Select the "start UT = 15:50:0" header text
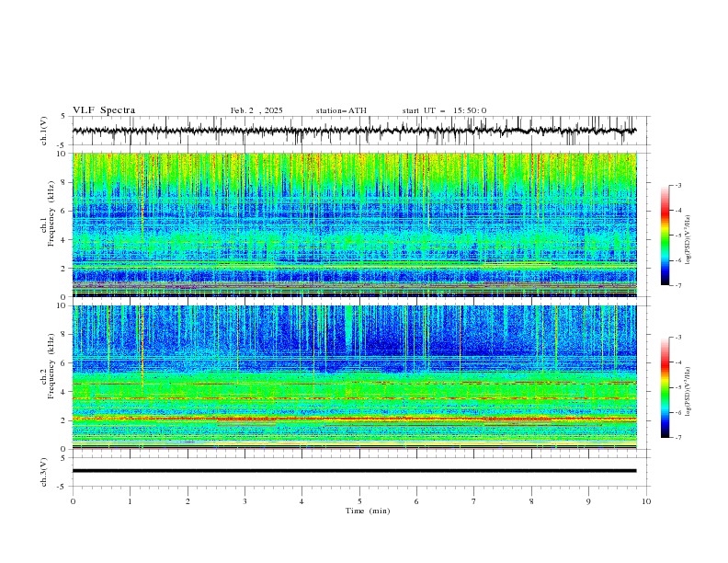728x563 pixels. (444, 110)
